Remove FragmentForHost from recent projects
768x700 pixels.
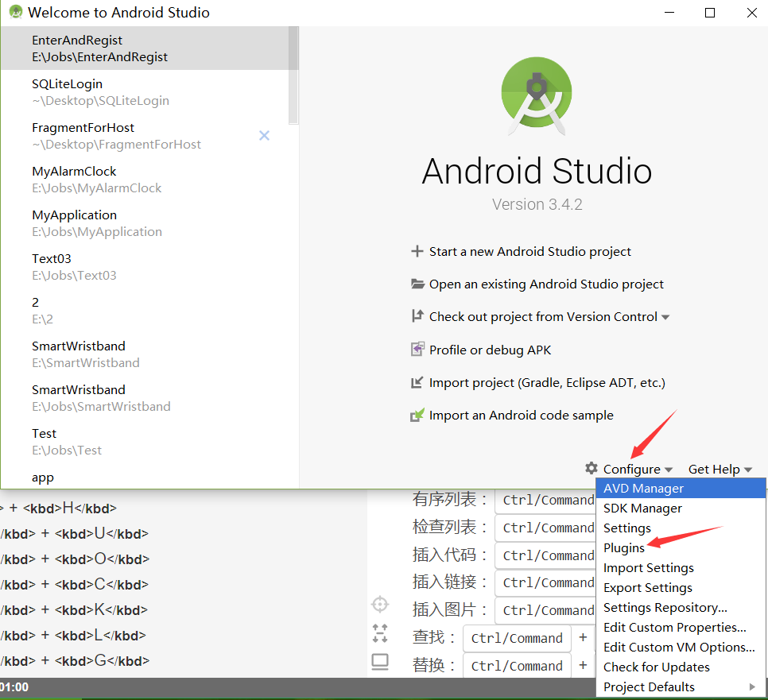coord(264,136)
